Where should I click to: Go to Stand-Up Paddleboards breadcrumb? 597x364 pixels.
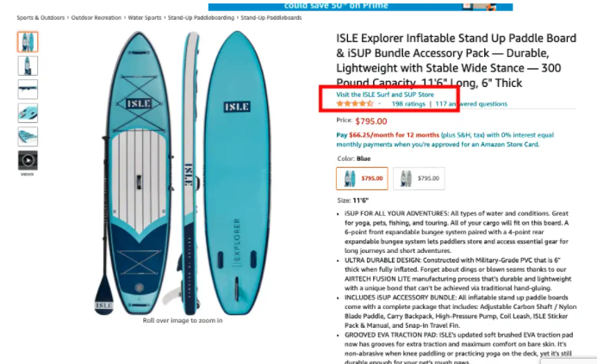(271, 17)
